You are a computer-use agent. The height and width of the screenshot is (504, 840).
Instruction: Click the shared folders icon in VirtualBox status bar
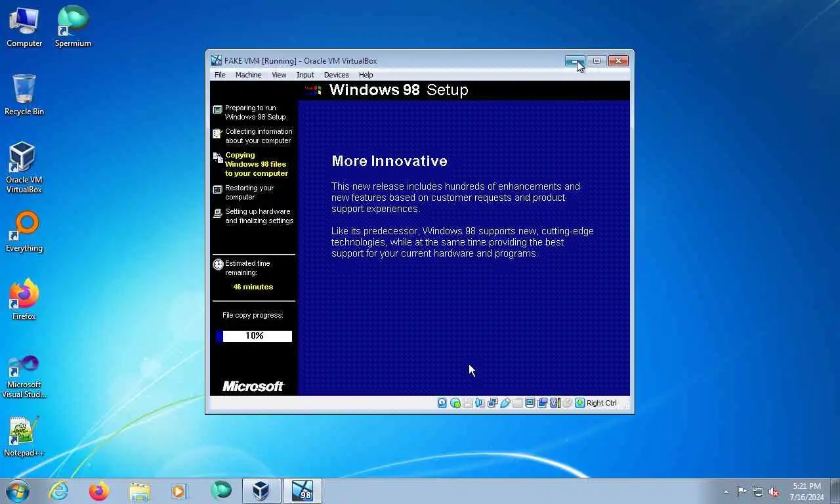click(517, 403)
